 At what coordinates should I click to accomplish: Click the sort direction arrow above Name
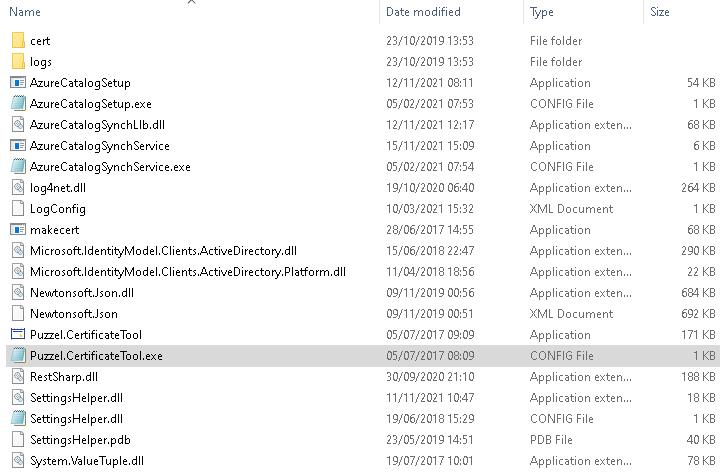pos(191,3)
